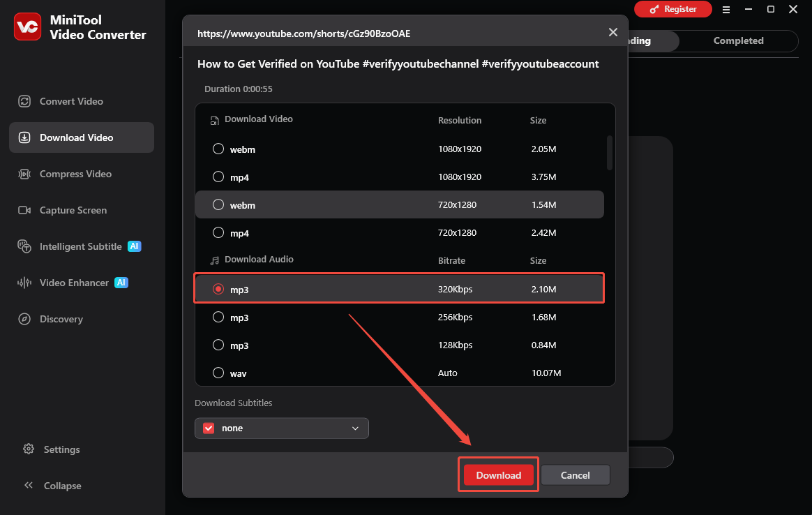
Task: Click the 3.75M size cell
Action: click(x=543, y=177)
